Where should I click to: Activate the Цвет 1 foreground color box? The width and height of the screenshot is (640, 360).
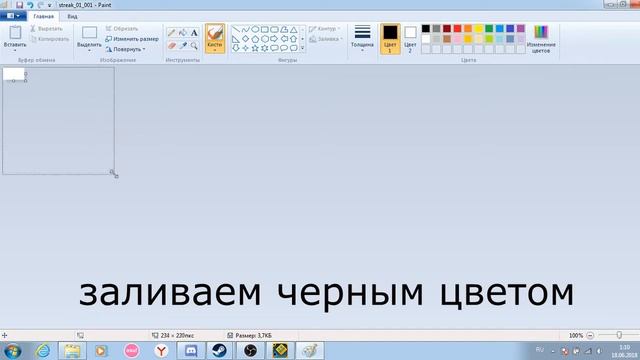tap(390, 39)
